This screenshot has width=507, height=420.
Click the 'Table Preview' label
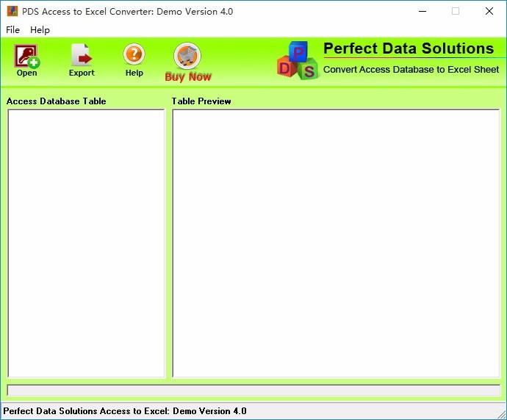201,101
